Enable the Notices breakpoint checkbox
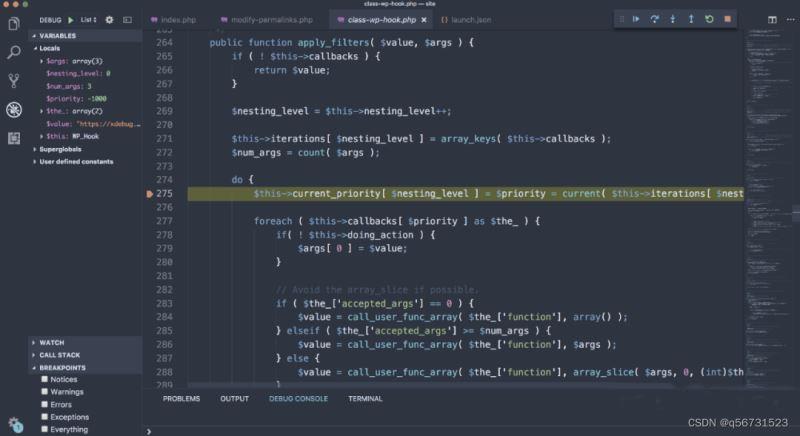Image resolution: width=800 pixels, height=436 pixels. click(x=45, y=379)
